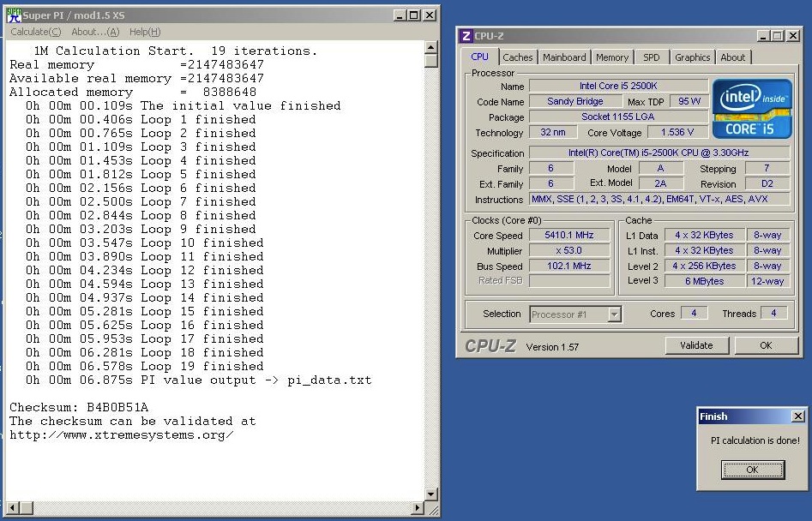Click the Instructions field listing MMX, SSE
This screenshot has width=812, height=521.
[659, 199]
